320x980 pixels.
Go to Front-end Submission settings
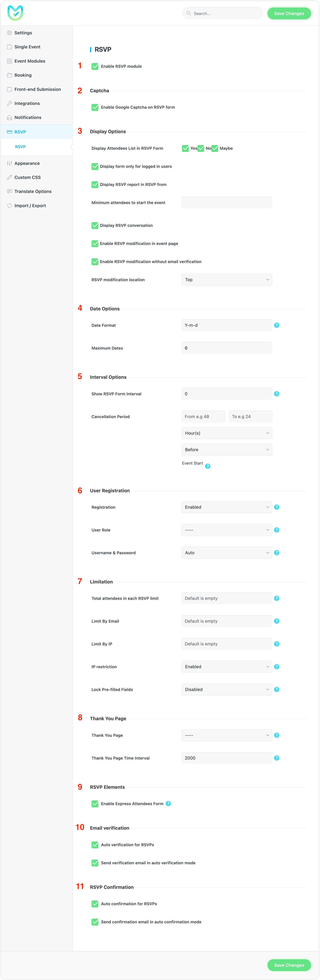[37, 89]
